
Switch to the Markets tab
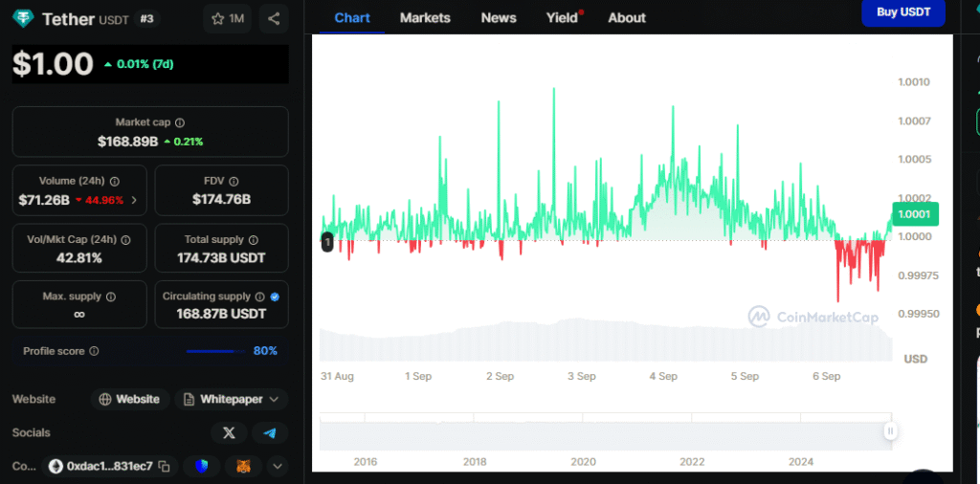tap(425, 18)
